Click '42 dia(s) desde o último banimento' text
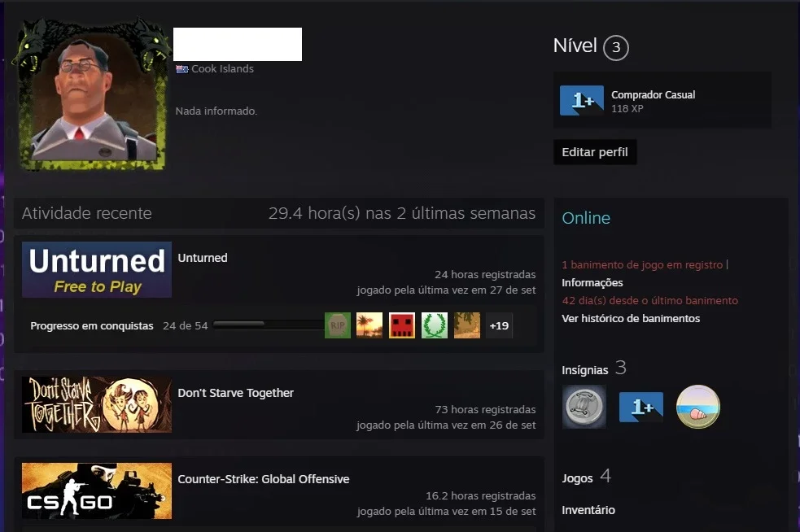This screenshot has width=800, height=532. (650, 300)
